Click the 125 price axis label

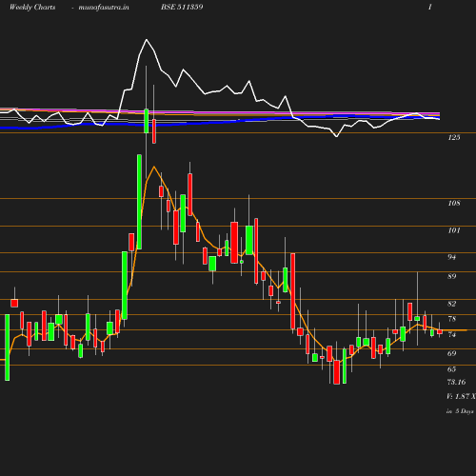click(454, 137)
